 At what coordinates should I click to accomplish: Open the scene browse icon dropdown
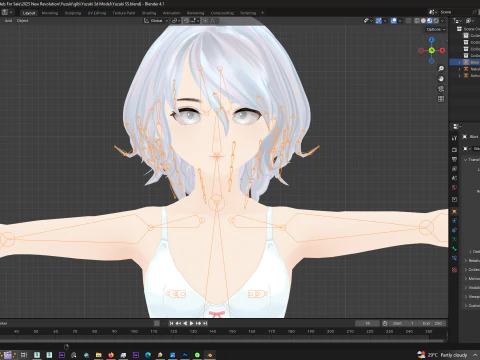433,12
